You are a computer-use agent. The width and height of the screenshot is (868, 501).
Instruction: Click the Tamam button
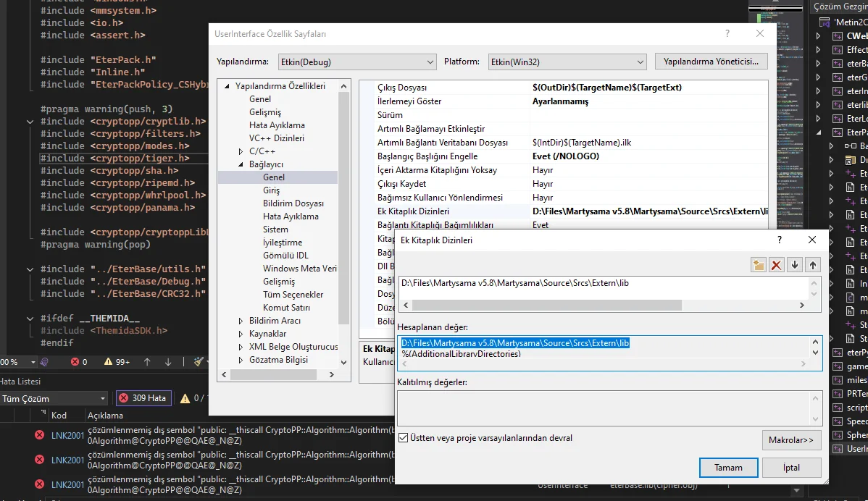728,468
